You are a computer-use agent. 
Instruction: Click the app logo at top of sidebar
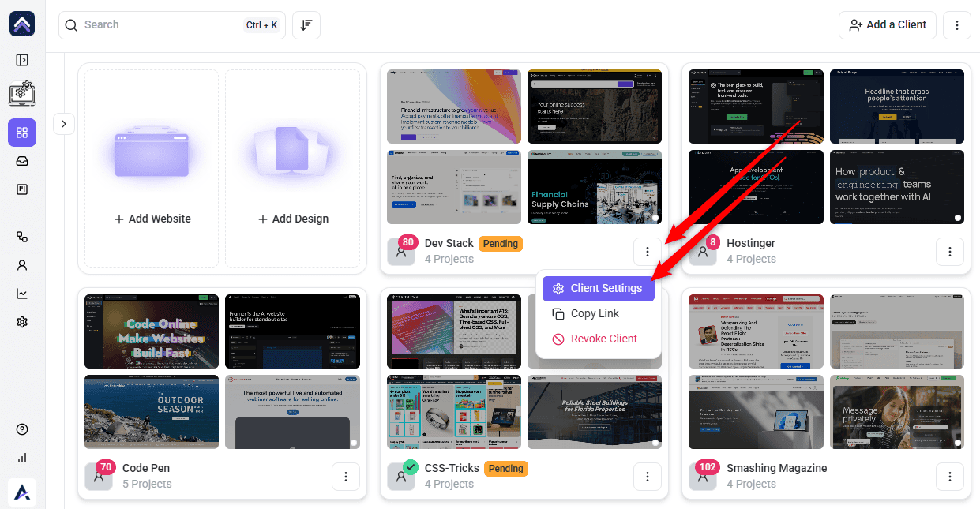coord(22,24)
